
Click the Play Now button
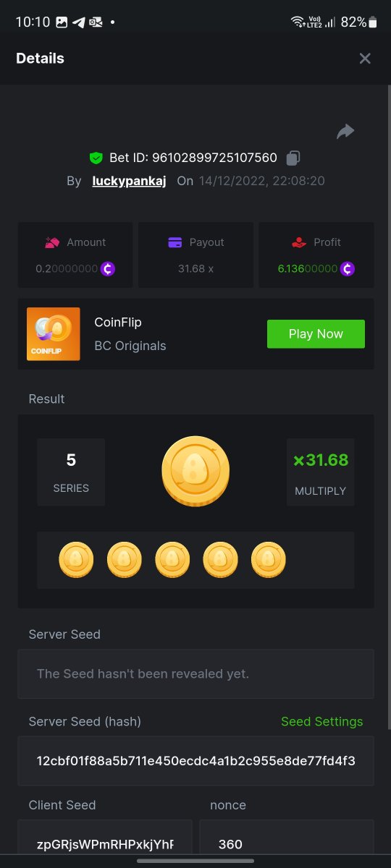(x=316, y=334)
